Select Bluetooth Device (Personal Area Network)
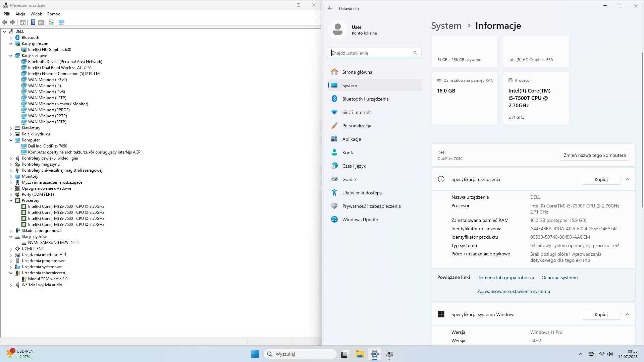644x362 pixels. coord(65,62)
